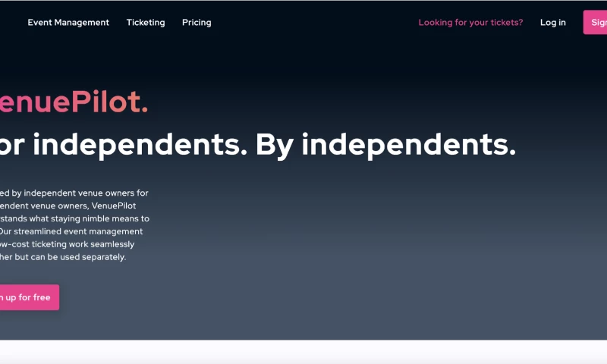Go to the Ticketing page
607x364 pixels.
[146, 23]
